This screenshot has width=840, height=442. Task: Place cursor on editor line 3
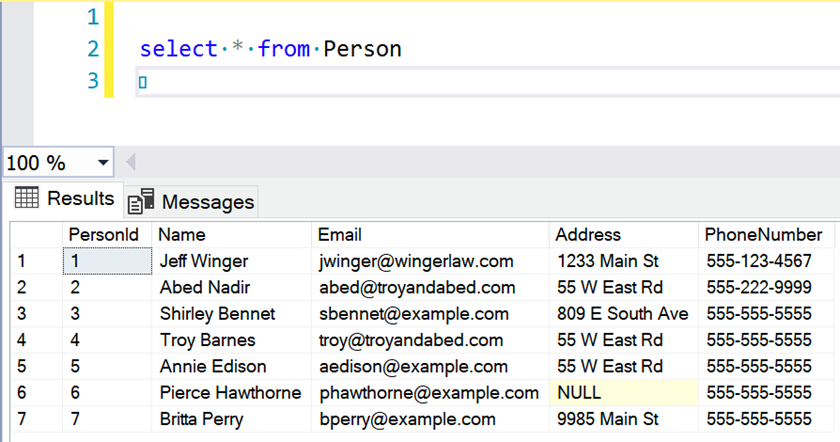(488, 81)
